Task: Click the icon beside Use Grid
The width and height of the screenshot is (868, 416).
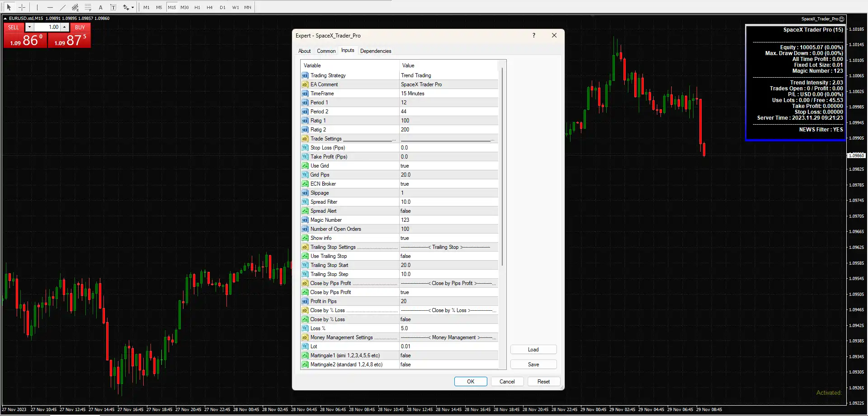Action: 305,166
